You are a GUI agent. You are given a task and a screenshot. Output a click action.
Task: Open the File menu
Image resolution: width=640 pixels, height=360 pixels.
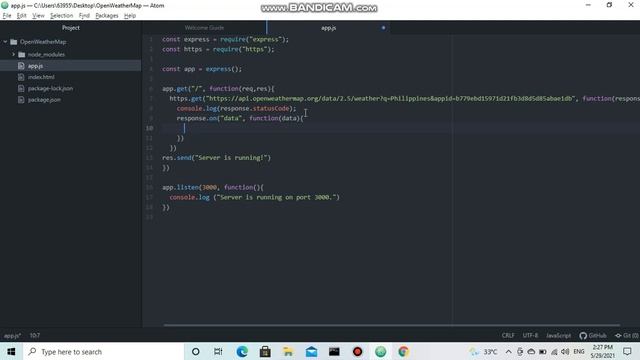coord(7,16)
